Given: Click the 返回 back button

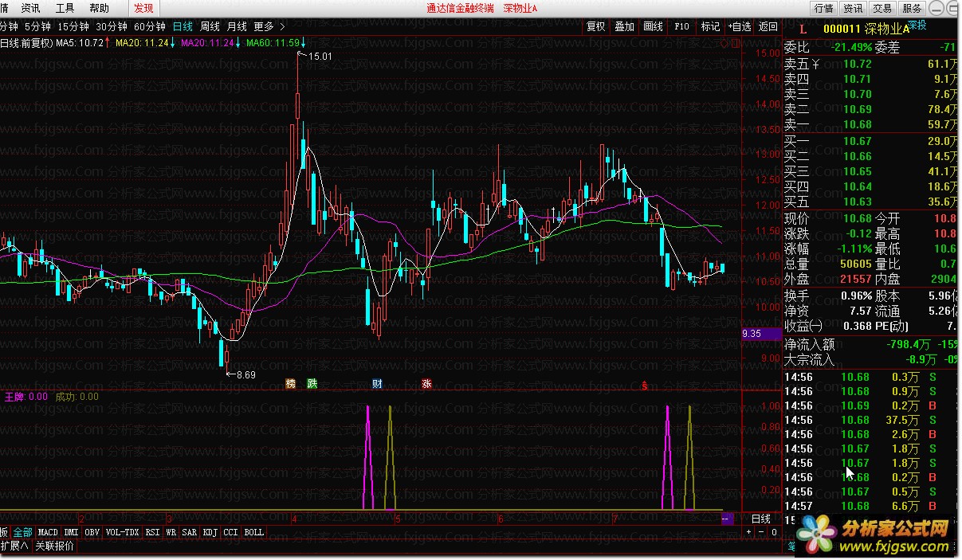Looking at the screenshot, I should pos(768,26).
